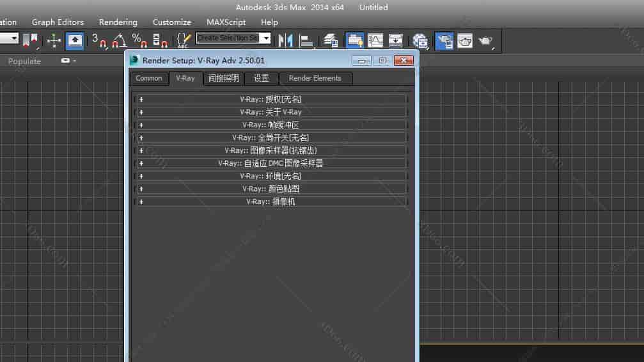Image resolution: width=644 pixels, height=362 pixels.
Task: Switch to the Common tab
Action: pos(149,78)
